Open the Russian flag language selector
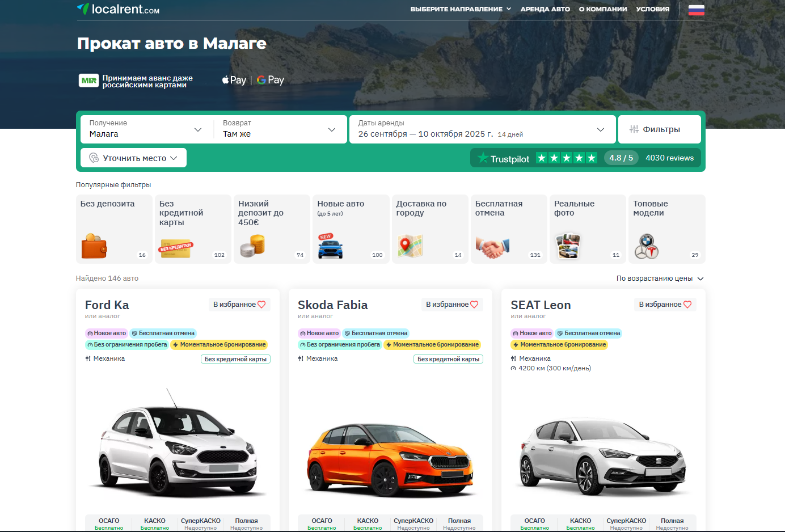 coord(696,10)
